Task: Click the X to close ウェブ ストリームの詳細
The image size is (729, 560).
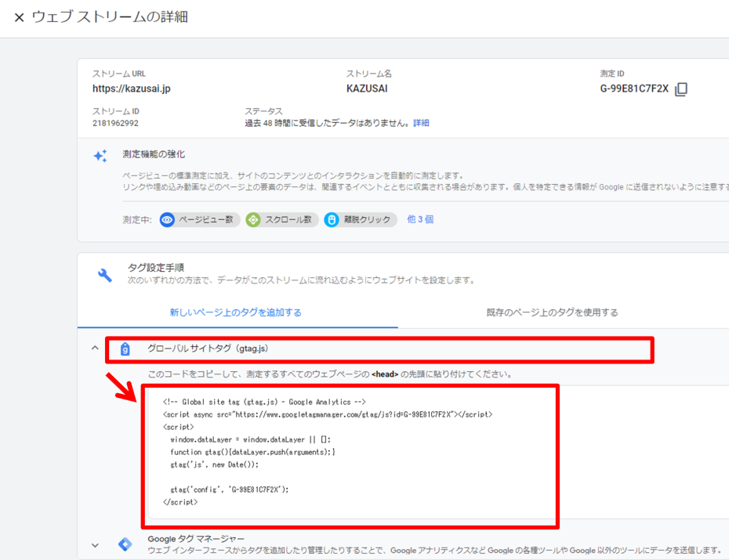Action: pyautogui.click(x=20, y=14)
